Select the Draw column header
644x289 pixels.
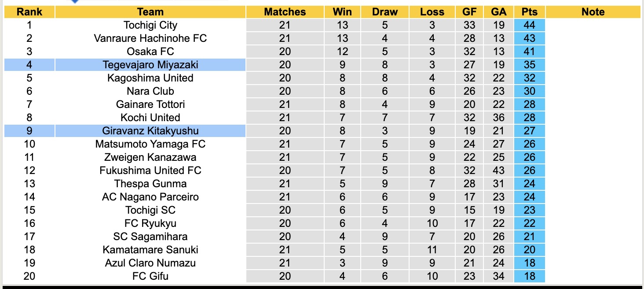pyautogui.click(x=384, y=12)
